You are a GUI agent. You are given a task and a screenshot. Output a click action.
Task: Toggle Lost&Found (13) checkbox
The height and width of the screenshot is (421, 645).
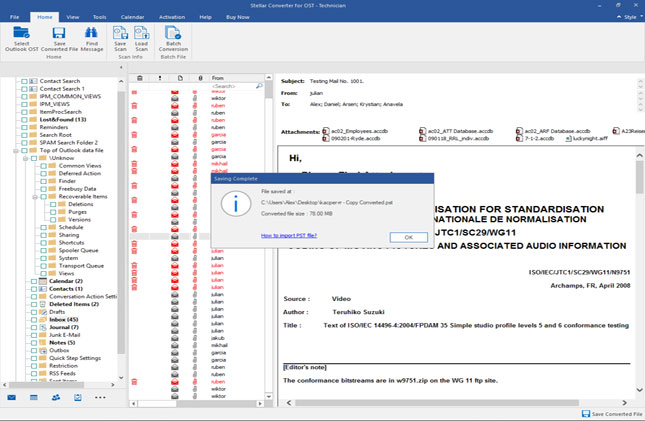(x=24, y=120)
